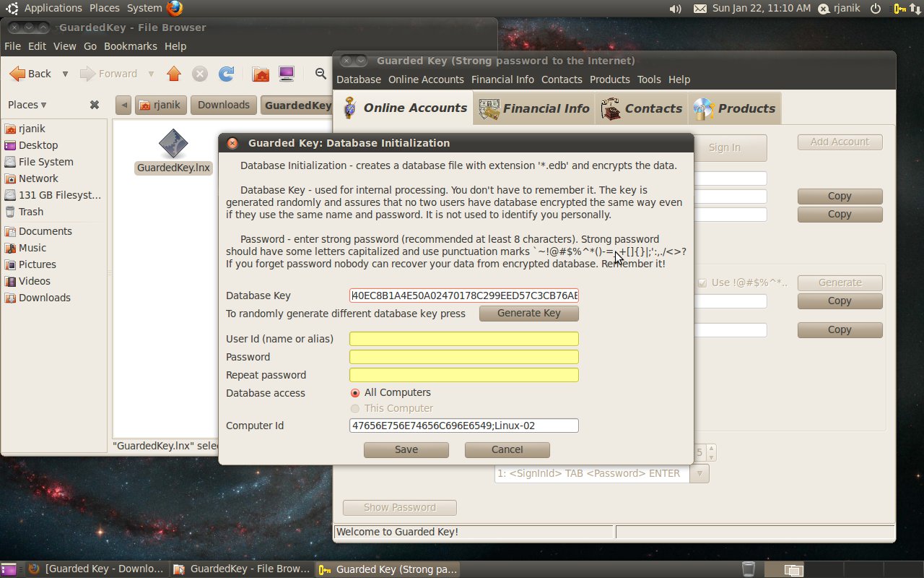Click the path bar left scroll arrow
The width and height of the screenshot is (924, 578).
click(123, 105)
